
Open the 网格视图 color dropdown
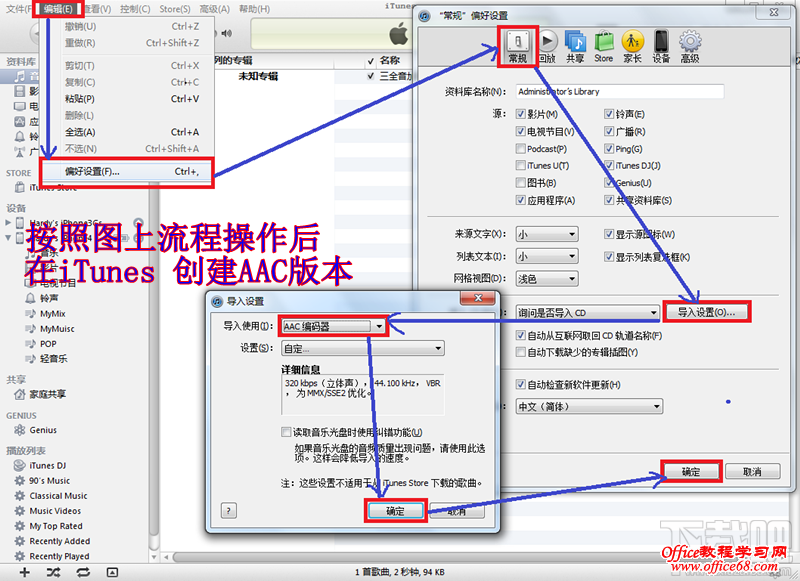pos(547,279)
